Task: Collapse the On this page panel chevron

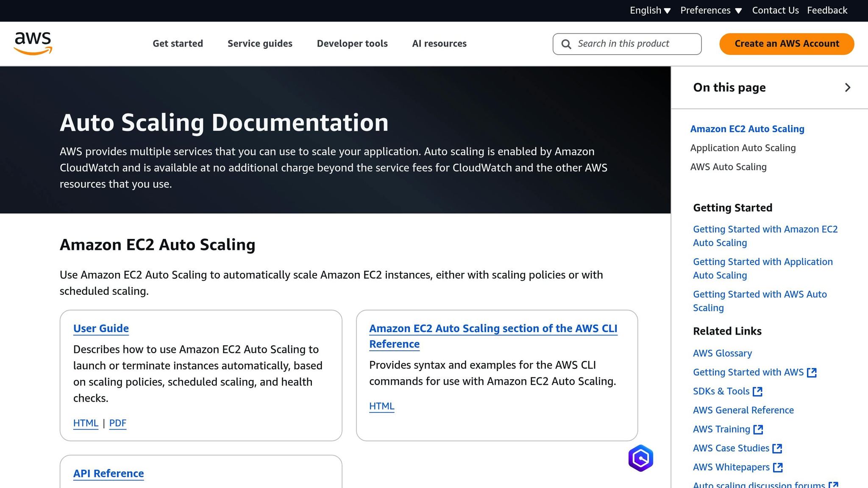Action: point(847,88)
